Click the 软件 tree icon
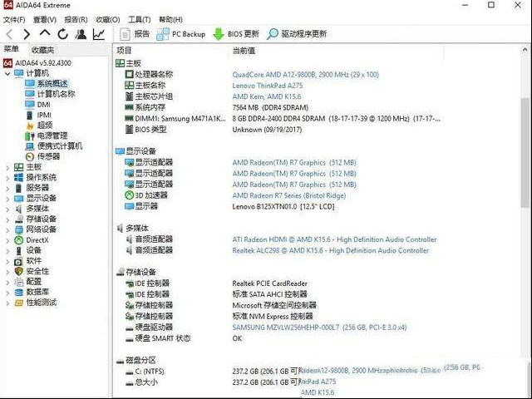The image size is (532, 399). click(x=19, y=261)
